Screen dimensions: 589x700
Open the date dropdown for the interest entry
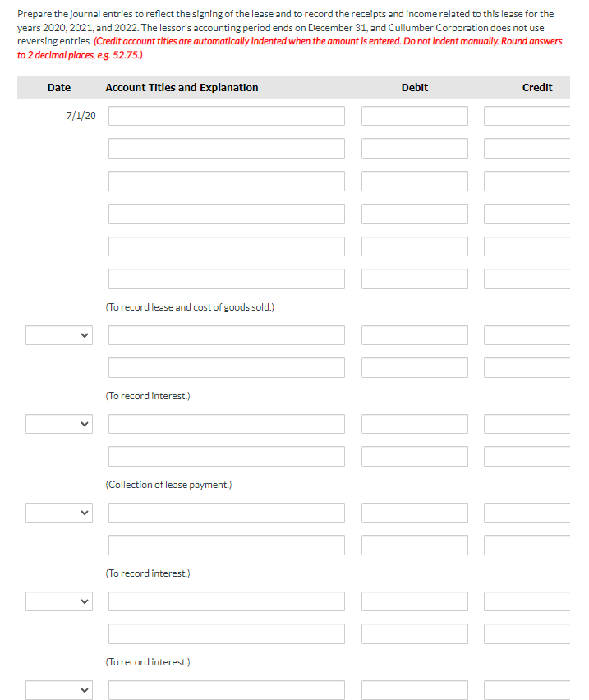[58, 334]
